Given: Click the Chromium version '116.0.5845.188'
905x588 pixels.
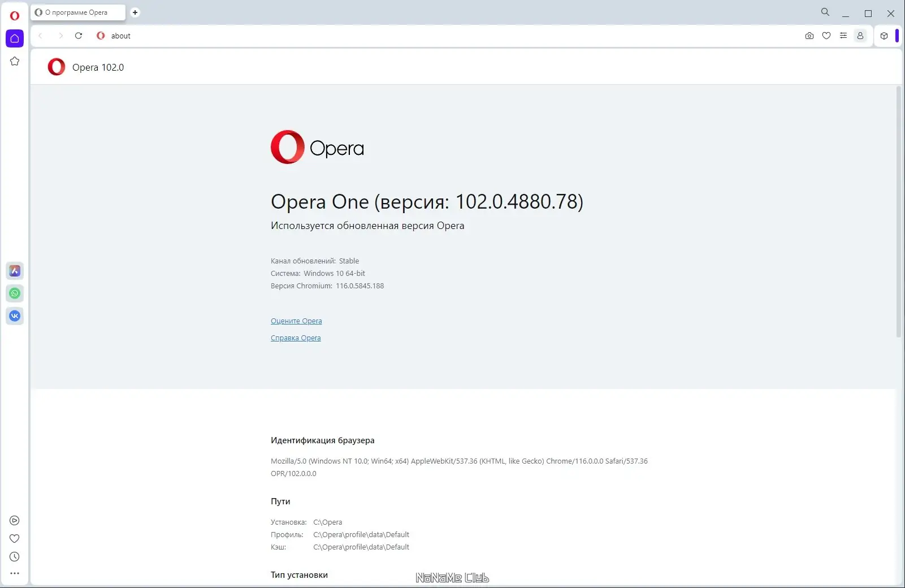Looking at the screenshot, I should 360,286.
